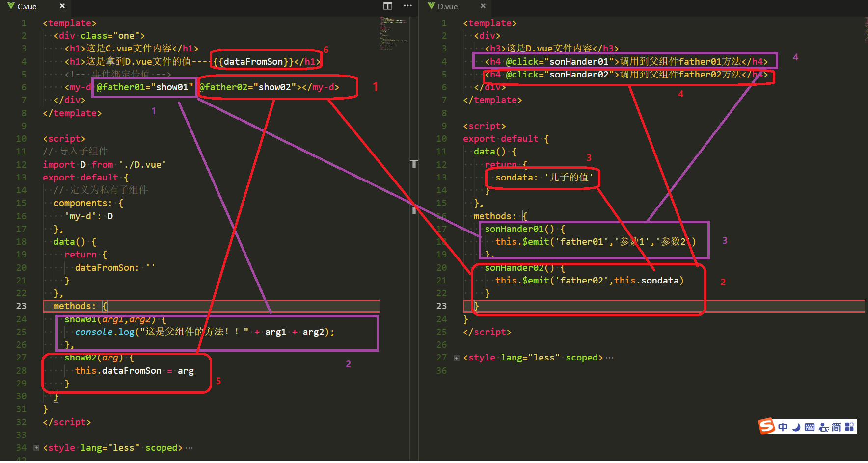Click "<div class="one">" in C.vue
This screenshot has height=463, width=868.
point(99,36)
